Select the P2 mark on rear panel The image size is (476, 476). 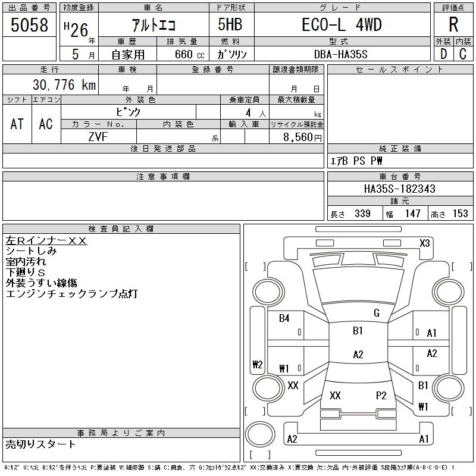tap(381, 395)
